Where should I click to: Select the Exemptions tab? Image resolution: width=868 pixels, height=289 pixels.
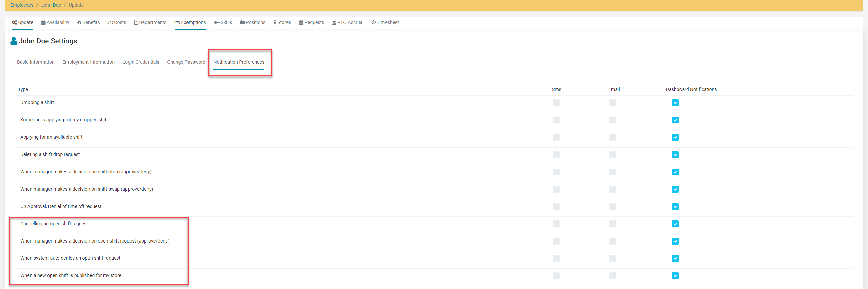(190, 22)
